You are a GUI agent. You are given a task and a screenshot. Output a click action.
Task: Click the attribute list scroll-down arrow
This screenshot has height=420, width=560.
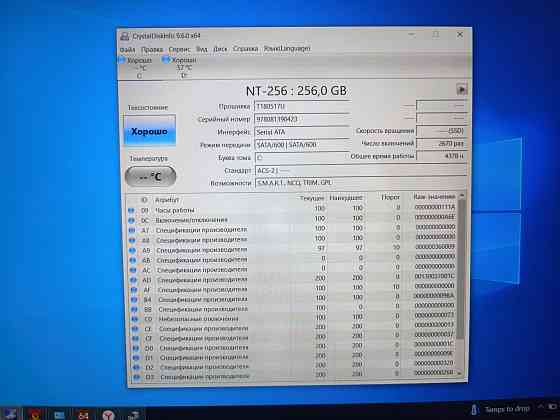click(x=459, y=373)
